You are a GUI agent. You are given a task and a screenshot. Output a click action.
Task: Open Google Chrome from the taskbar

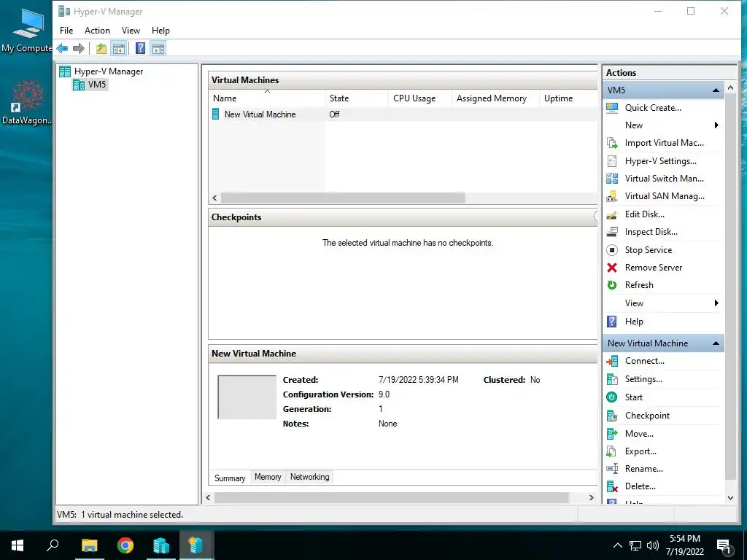[x=125, y=545]
